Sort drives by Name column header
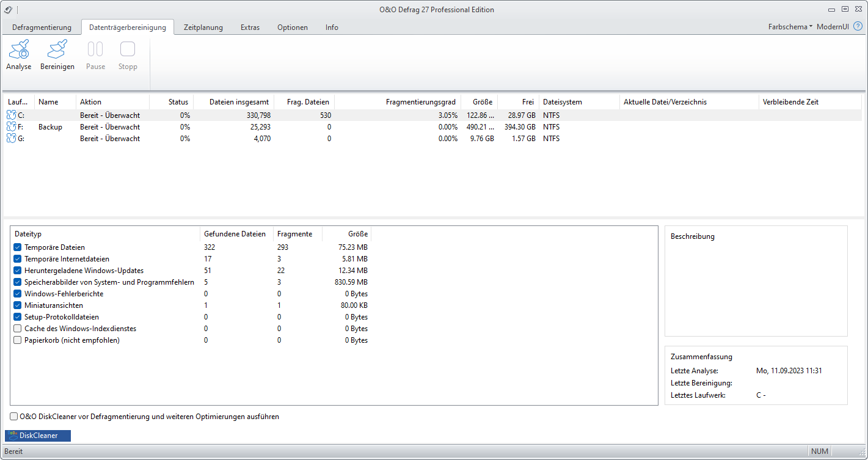 pos(56,102)
